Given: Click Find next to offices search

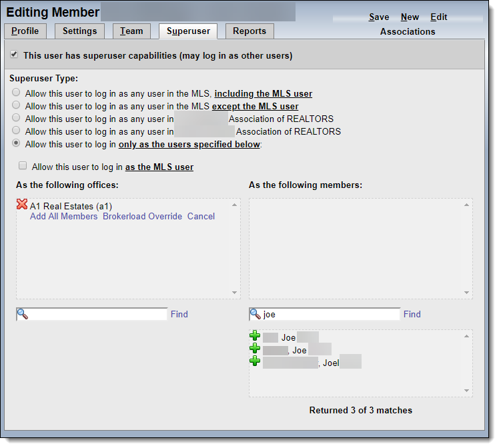Looking at the screenshot, I should pos(179,315).
